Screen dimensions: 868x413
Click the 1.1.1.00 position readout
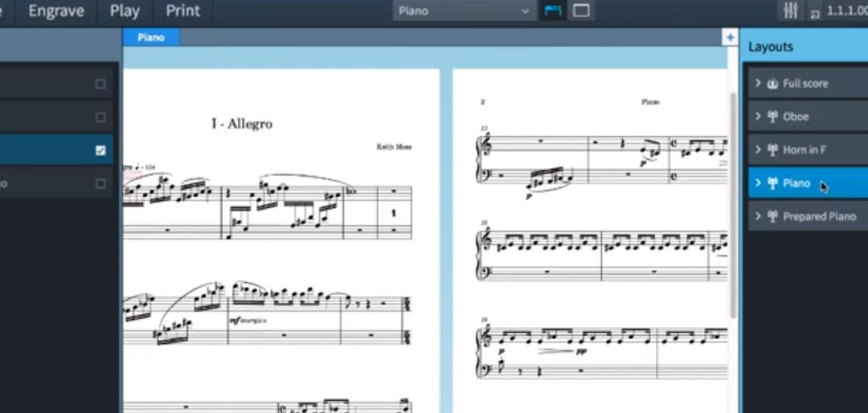[847, 11]
